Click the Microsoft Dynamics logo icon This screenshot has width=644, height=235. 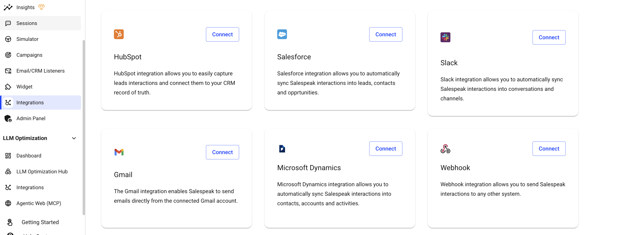(x=282, y=149)
